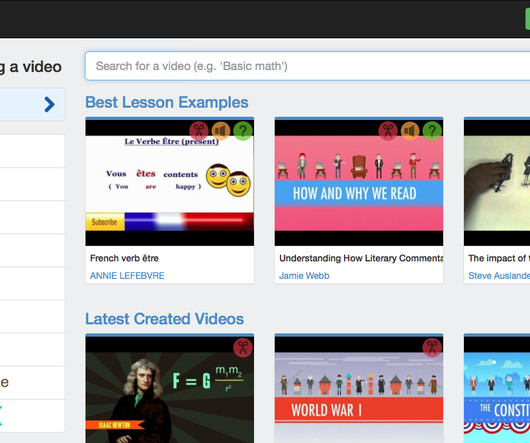Click scissors icon on World War I video card

[x=432, y=347]
